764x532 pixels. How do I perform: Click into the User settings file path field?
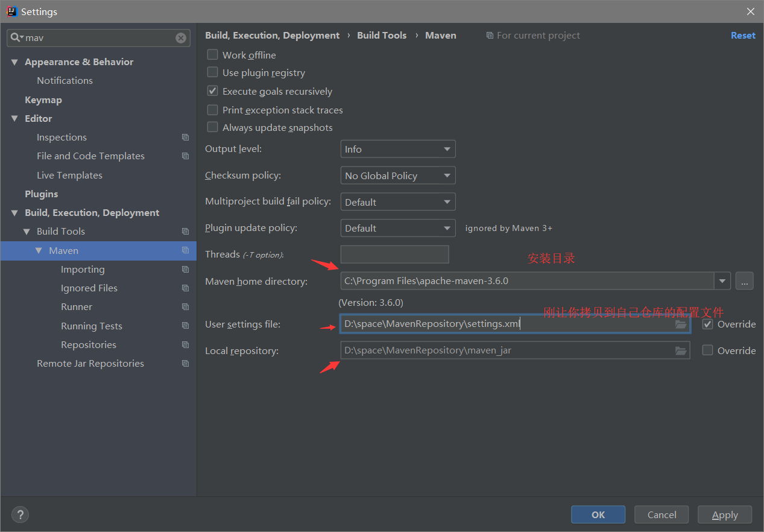tap(515, 325)
